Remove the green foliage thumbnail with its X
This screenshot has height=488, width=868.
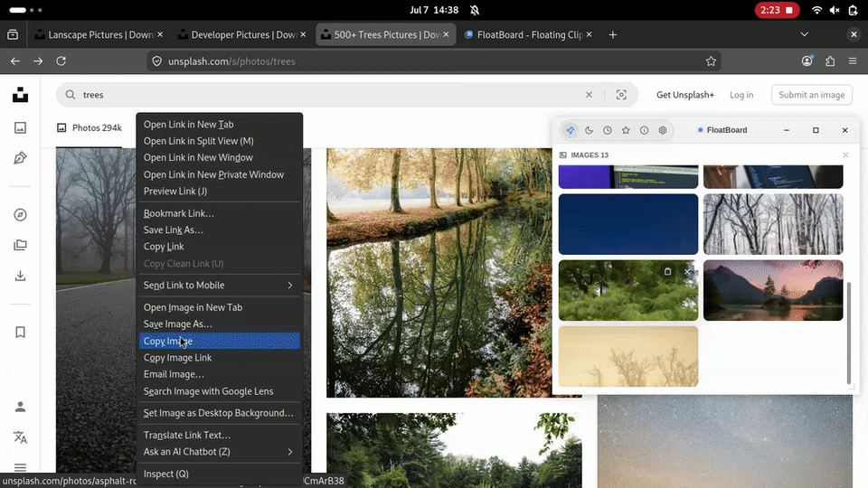687,272
